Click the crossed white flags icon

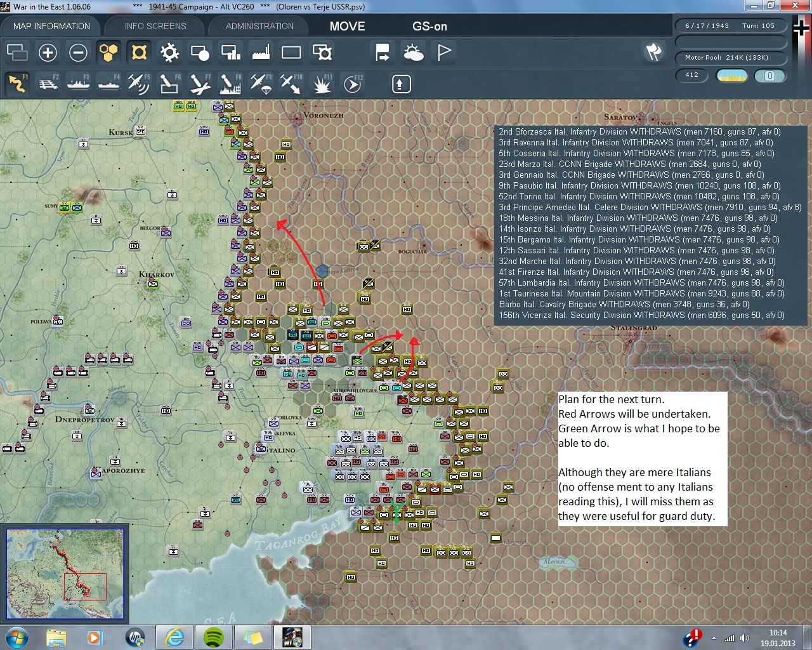[653, 52]
